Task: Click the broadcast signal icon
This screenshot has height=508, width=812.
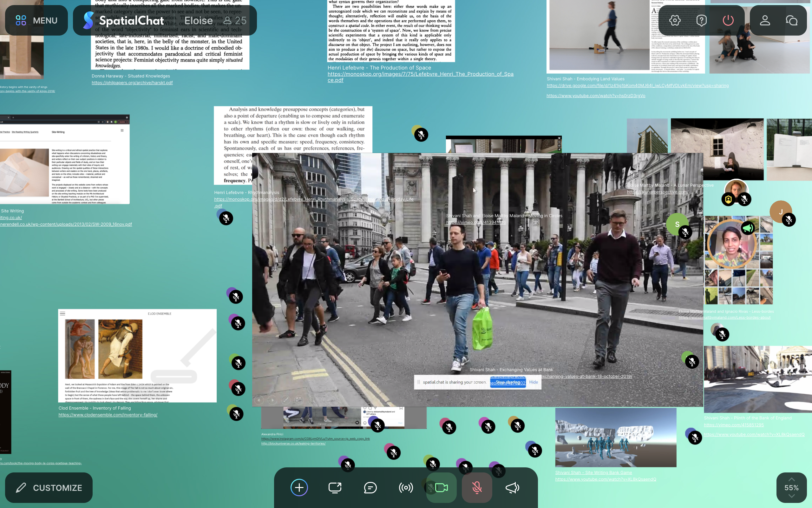Action: coord(406,487)
